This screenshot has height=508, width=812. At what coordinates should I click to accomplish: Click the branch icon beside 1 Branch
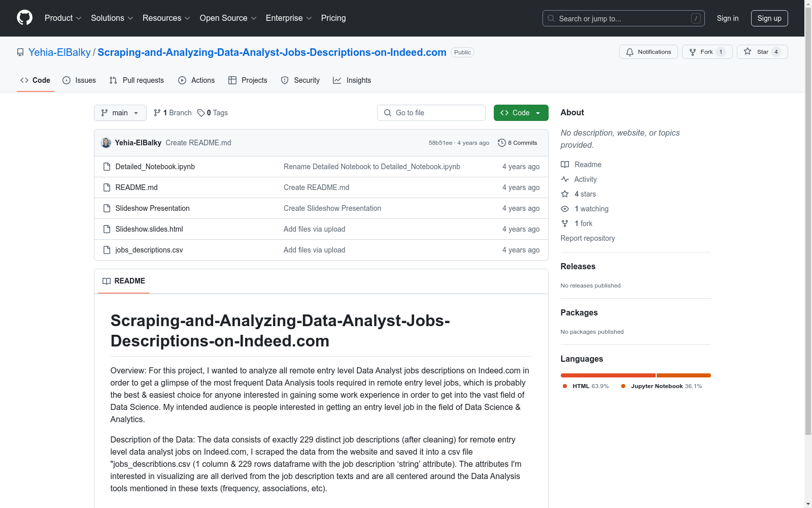pos(157,113)
